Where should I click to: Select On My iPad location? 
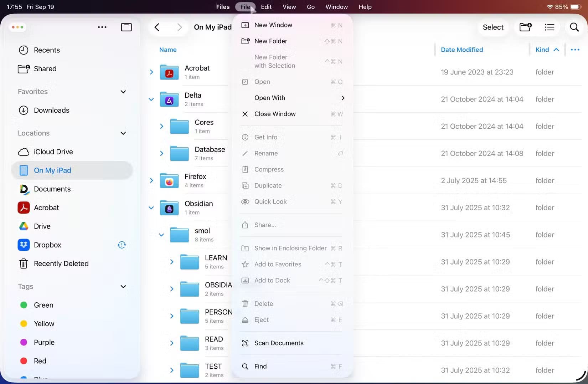(x=72, y=170)
